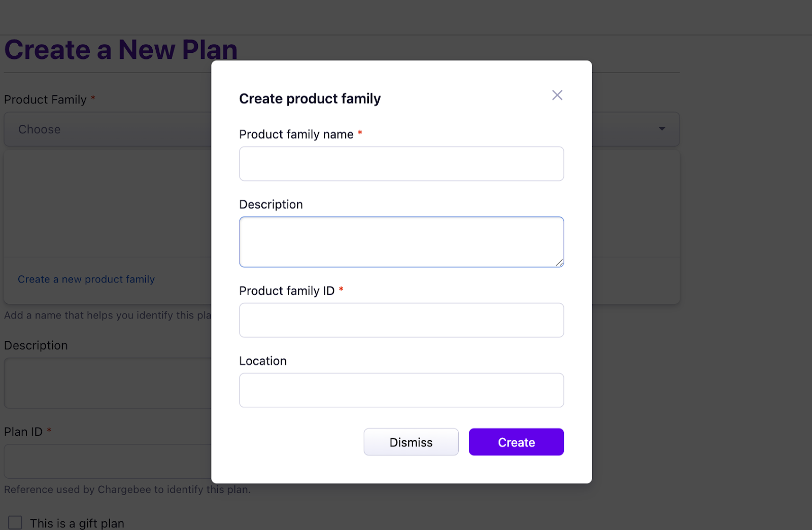This screenshot has width=812, height=530.
Task: Click the purple Create button
Action: pyautogui.click(x=516, y=442)
